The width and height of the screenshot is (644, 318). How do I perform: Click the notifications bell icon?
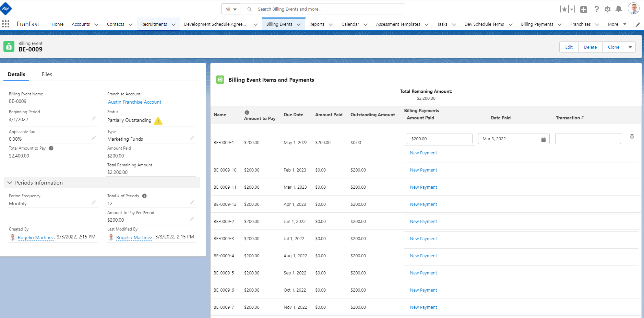[x=618, y=9]
